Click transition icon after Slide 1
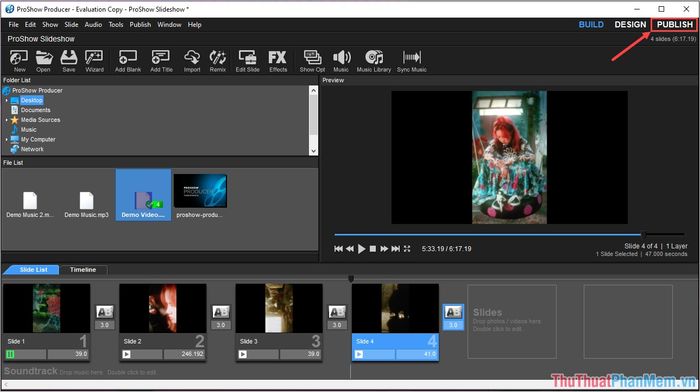700x392 pixels. click(x=104, y=312)
